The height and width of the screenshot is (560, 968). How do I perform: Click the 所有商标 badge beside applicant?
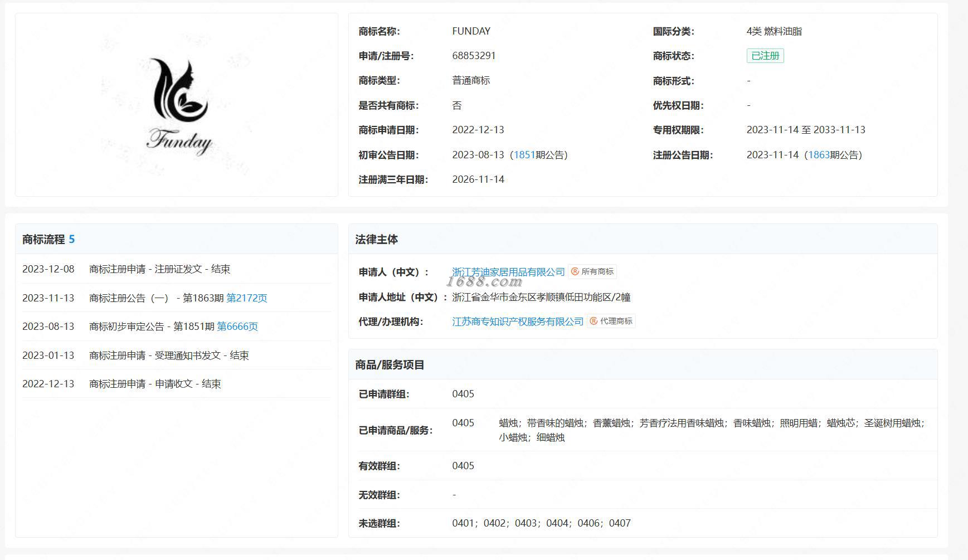[x=592, y=272]
